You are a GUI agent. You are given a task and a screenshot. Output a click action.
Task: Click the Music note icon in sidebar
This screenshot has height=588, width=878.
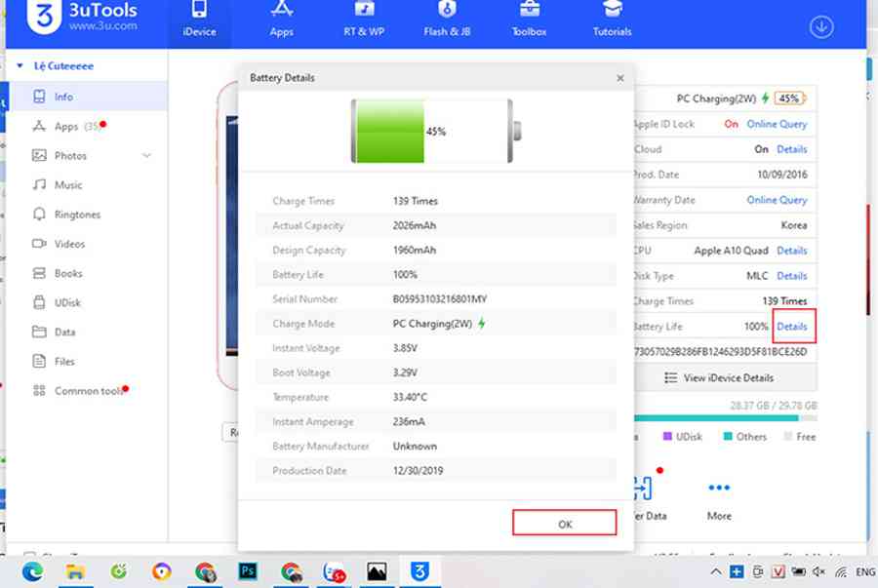[39, 184]
